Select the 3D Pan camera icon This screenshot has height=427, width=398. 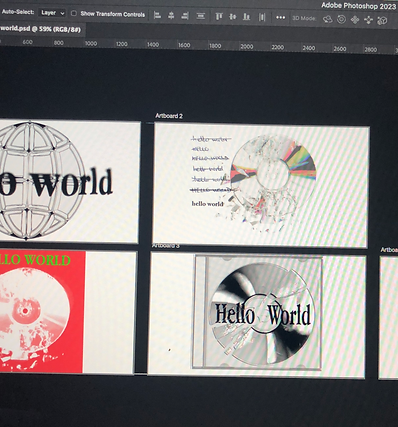coord(355,20)
